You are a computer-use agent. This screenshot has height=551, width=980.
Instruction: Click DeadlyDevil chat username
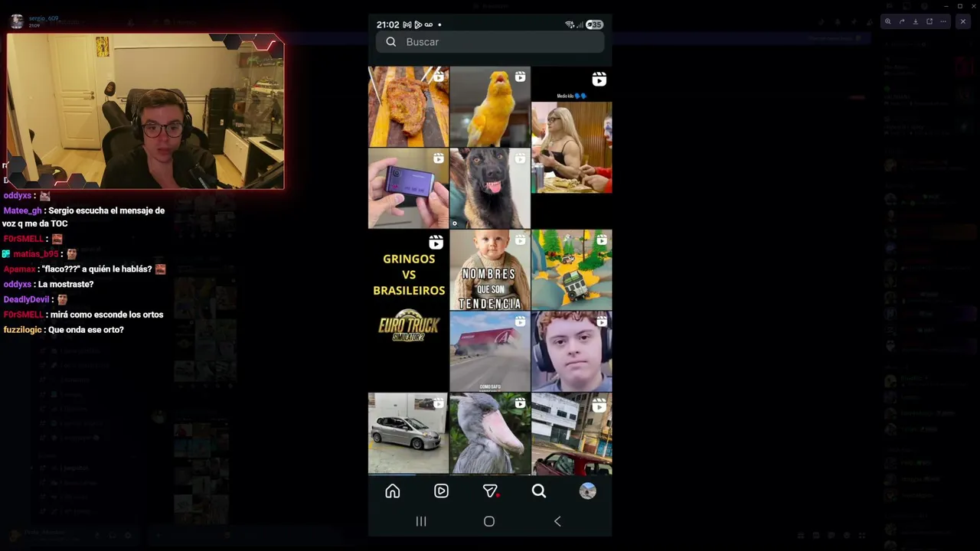tap(26, 299)
